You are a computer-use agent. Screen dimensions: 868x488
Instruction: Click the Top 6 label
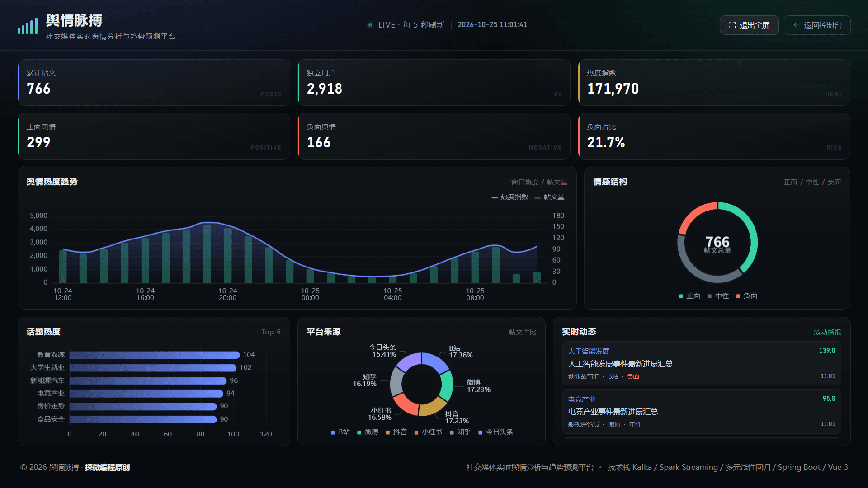pos(271,332)
